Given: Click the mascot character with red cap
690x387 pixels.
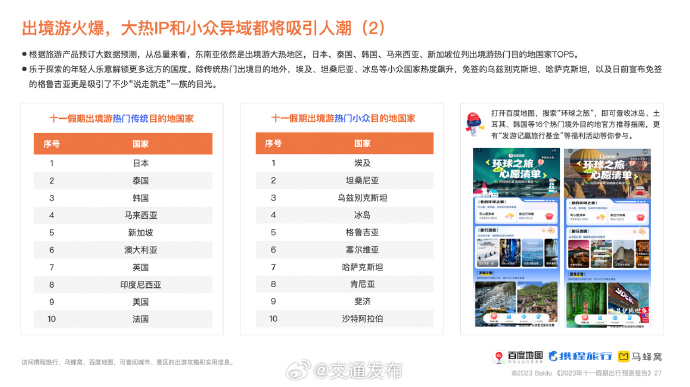Looking at the screenshot, I should click(x=475, y=124).
